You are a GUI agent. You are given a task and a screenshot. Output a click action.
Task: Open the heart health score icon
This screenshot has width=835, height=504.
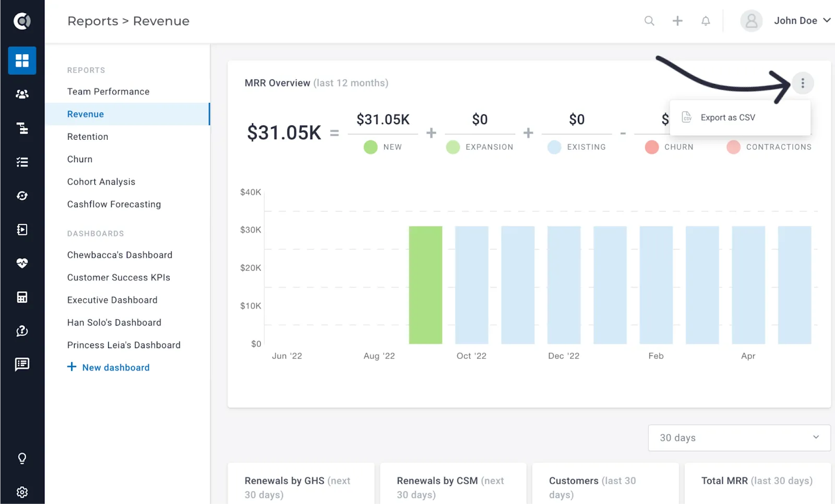pos(22,263)
